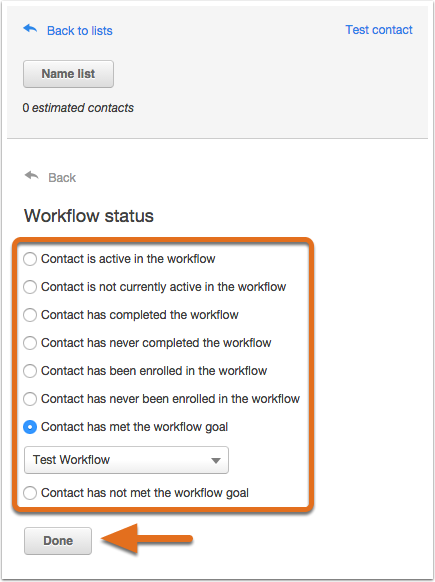
Task: Click the gray Back arrow icon
Action: pyautogui.click(x=32, y=175)
